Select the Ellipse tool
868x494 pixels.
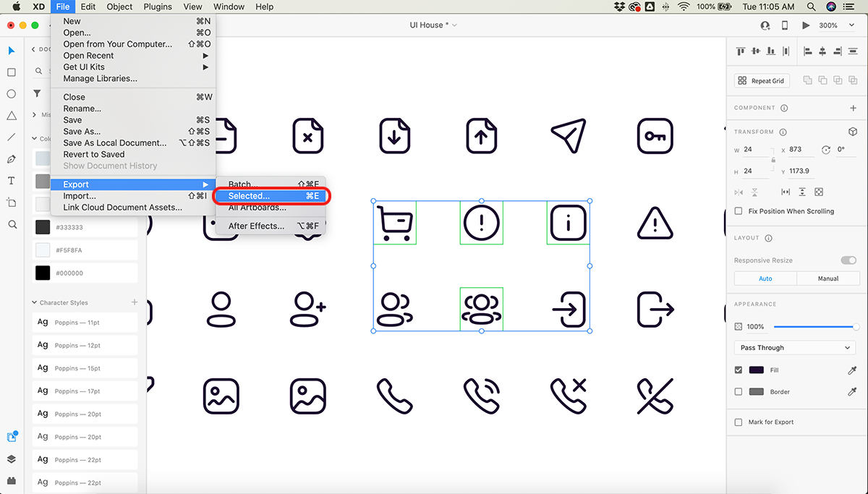click(12, 94)
